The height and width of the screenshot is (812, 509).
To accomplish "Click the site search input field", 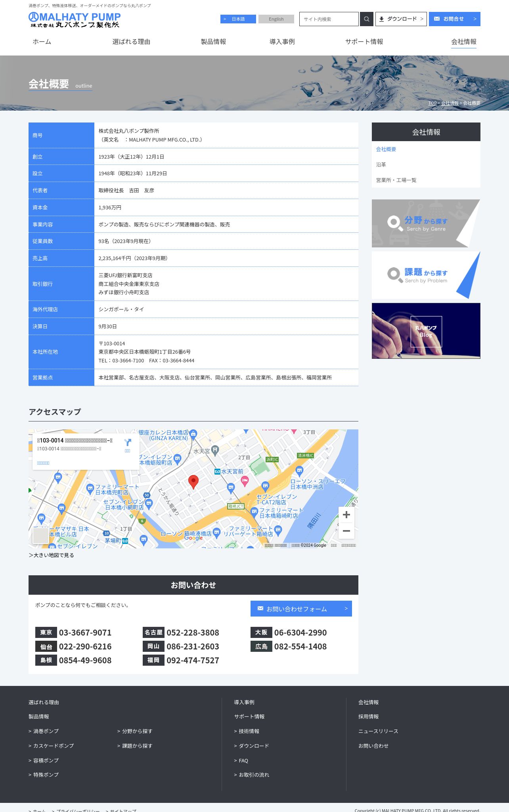I will 329,19.
